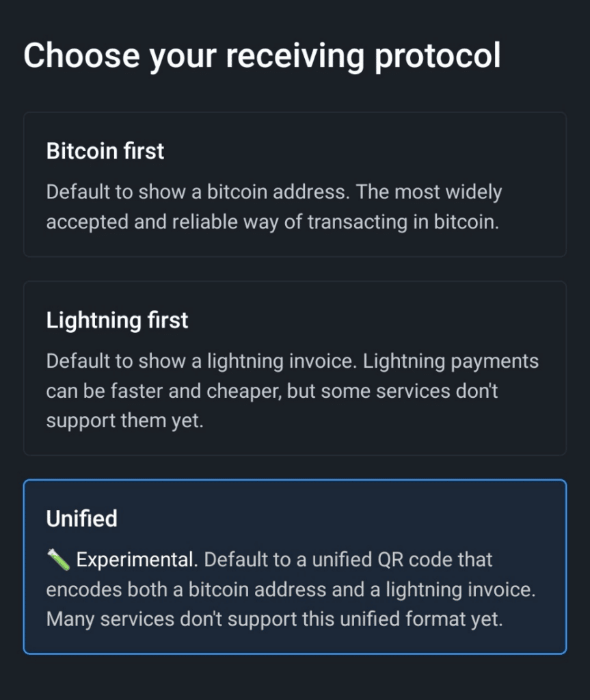Click the Unified QR code description text

coord(291,590)
